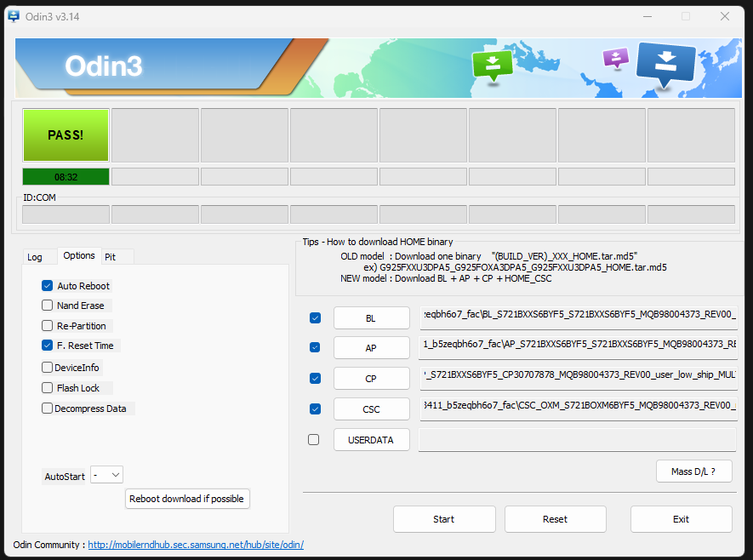Click the CSC file path field
The width and height of the screenshot is (753, 560).
pos(579,409)
